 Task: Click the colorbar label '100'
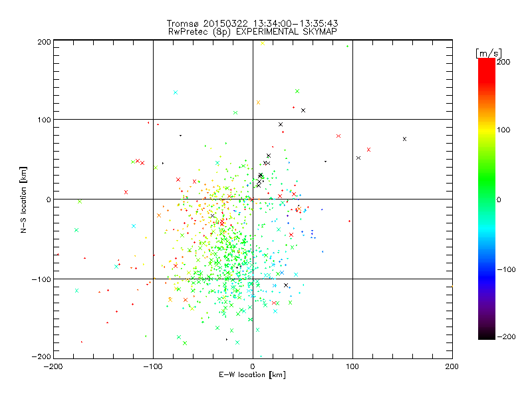tap(503, 130)
